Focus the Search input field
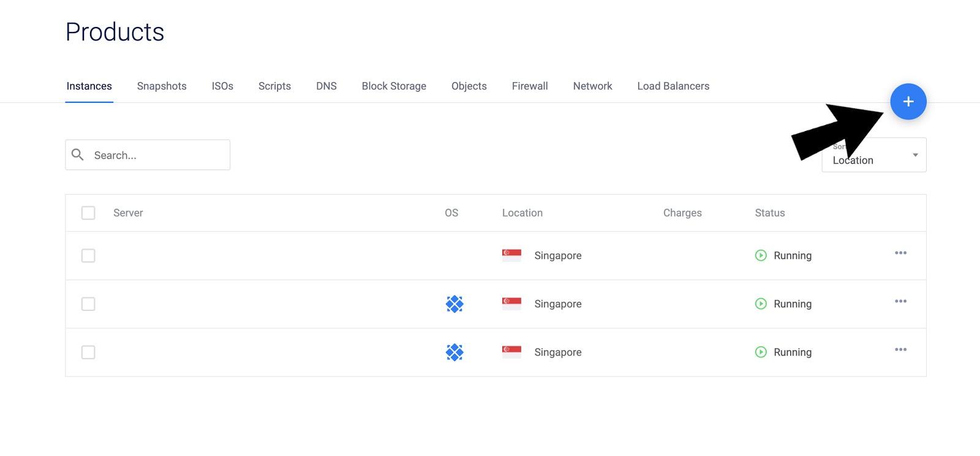980x456 pixels. pos(156,155)
